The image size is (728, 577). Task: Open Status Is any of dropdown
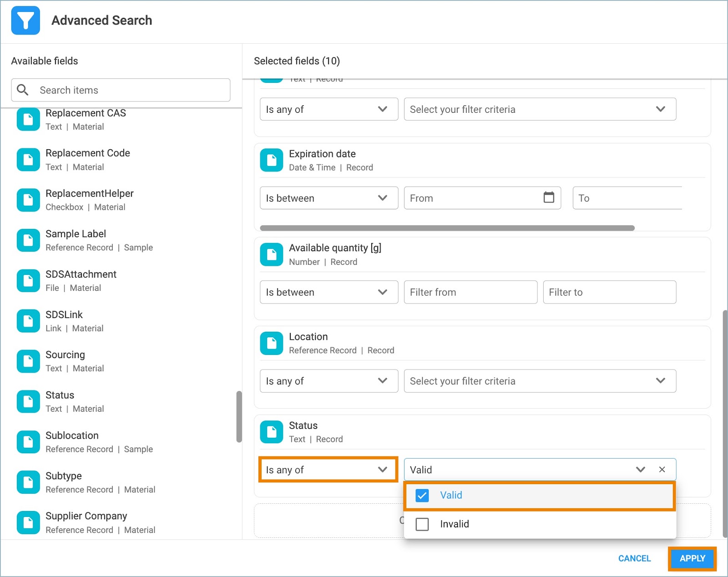tap(329, 470)
